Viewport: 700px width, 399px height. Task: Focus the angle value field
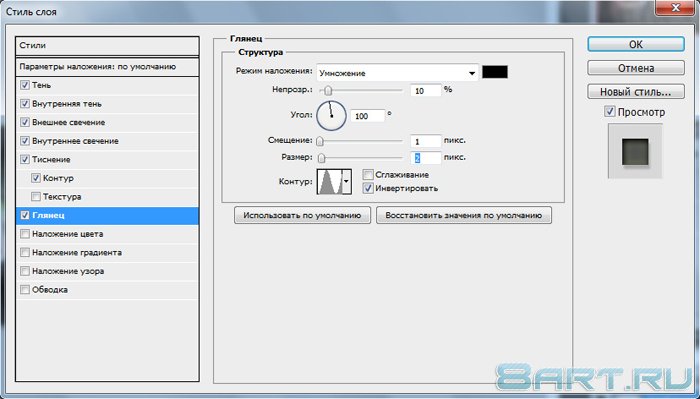[x=367, y=116]
